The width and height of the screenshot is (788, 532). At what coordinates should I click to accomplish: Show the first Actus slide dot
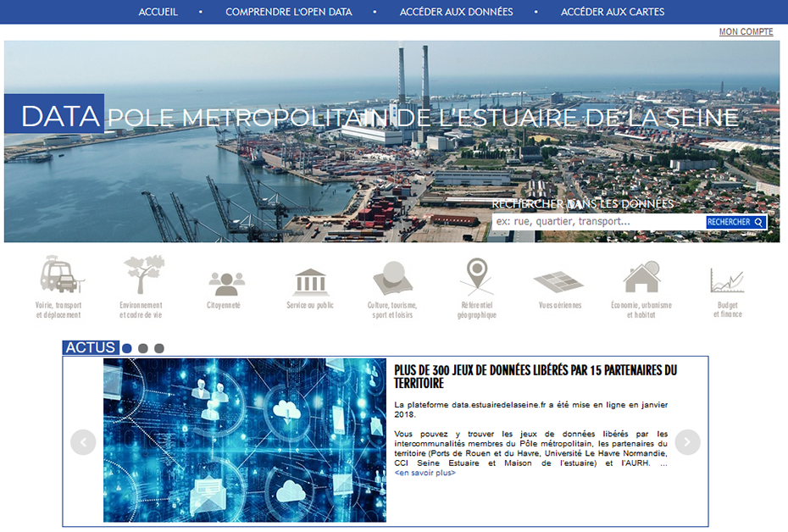[126, 348]
